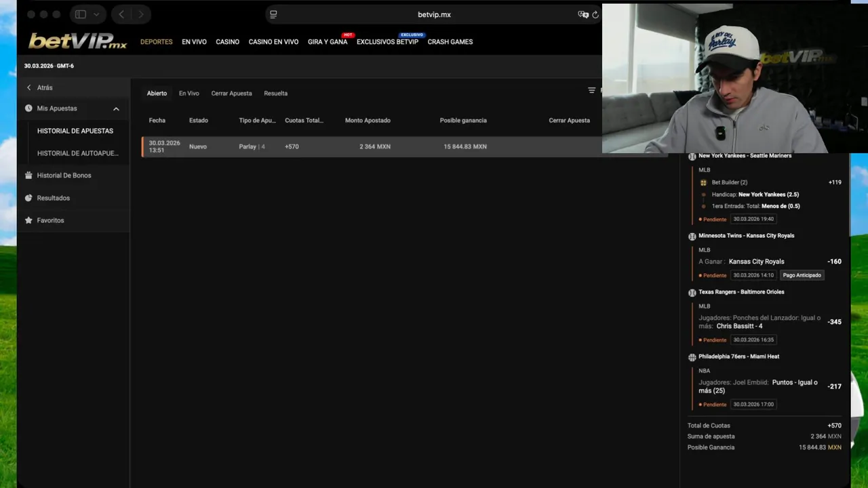Switch to the Cerrar Apuesta tab
868x488 pixels.
(231, 94)
